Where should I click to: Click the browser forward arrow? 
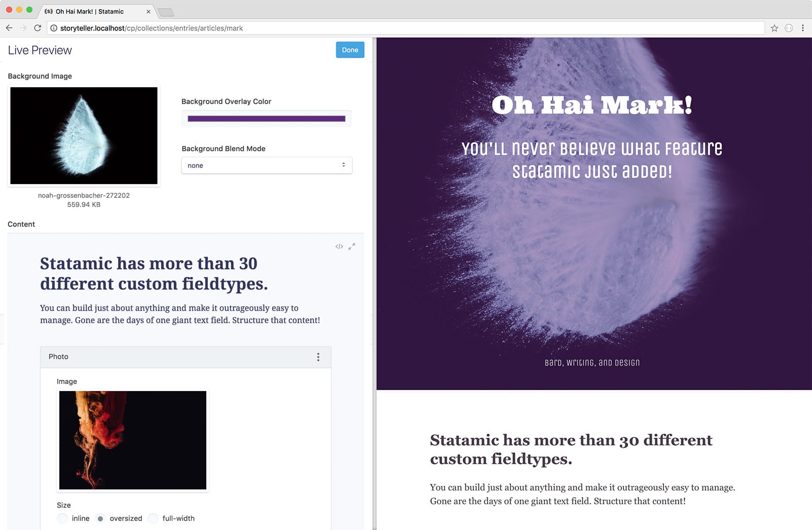tap(23, 28)
